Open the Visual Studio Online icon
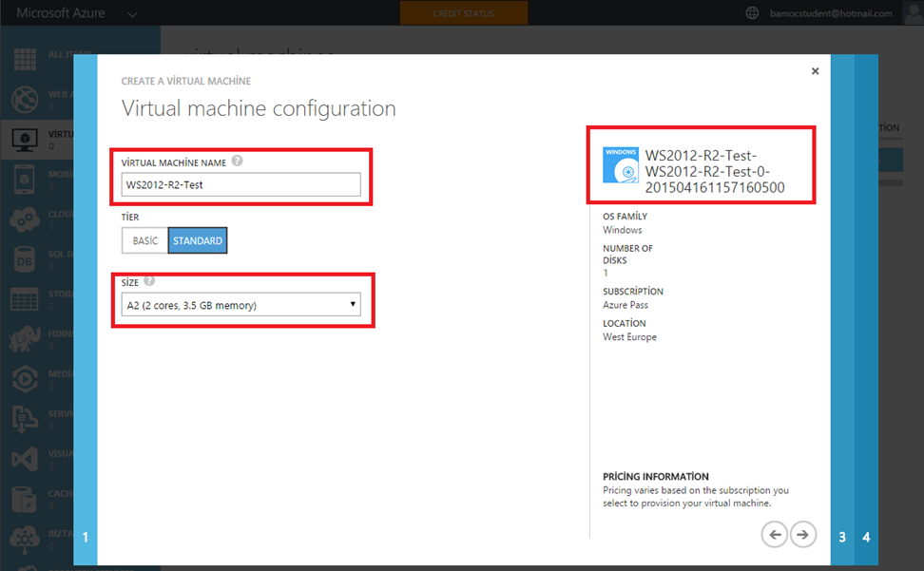This screenshot has height=571, width=924. (x=25, y=459)
